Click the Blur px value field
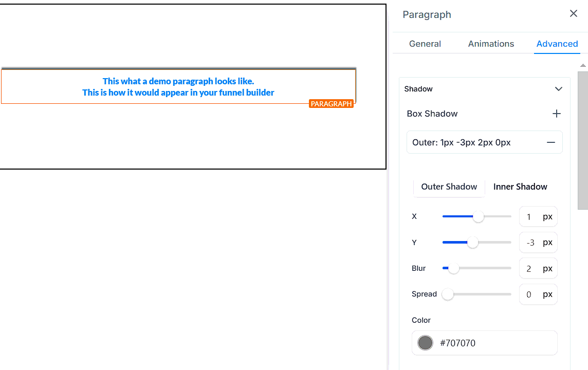 529,268
